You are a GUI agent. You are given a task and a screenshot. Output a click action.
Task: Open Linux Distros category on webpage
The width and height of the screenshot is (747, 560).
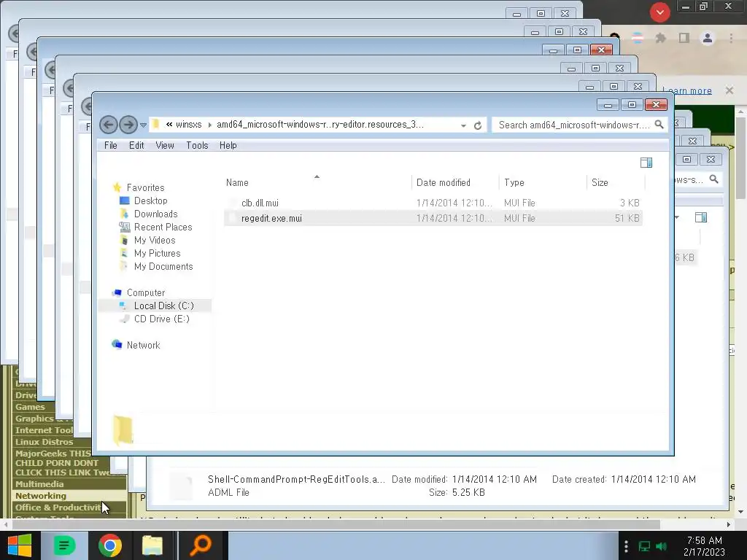pos(44,442)
